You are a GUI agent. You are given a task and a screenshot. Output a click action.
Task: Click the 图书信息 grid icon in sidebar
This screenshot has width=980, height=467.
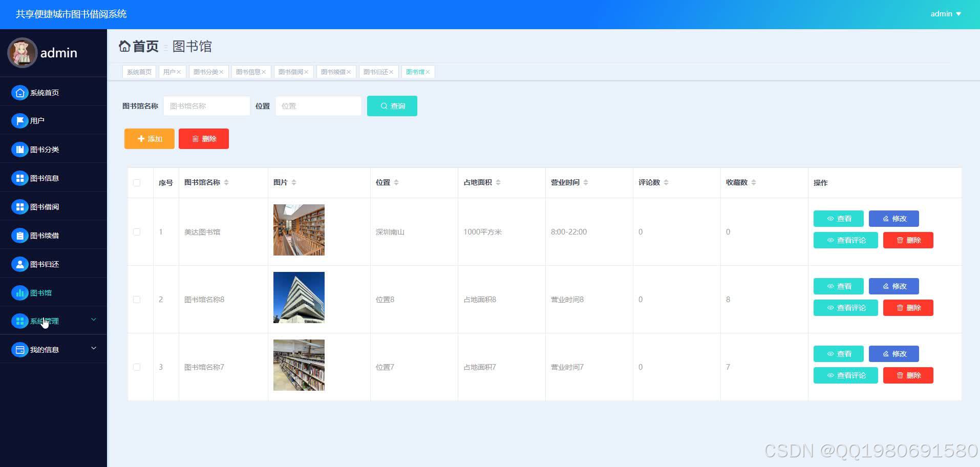(x=19, y=178)
